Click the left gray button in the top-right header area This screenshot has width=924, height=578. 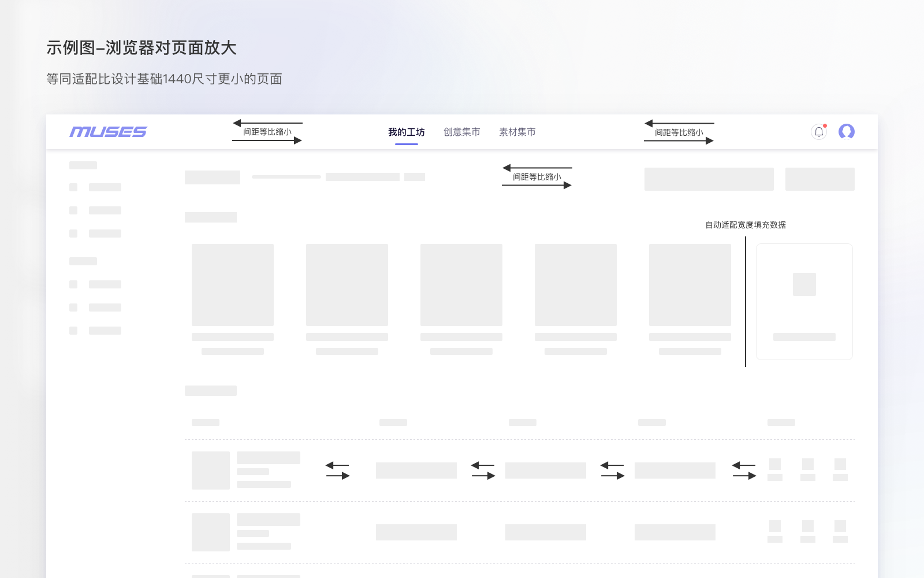(x=709, y=179)
